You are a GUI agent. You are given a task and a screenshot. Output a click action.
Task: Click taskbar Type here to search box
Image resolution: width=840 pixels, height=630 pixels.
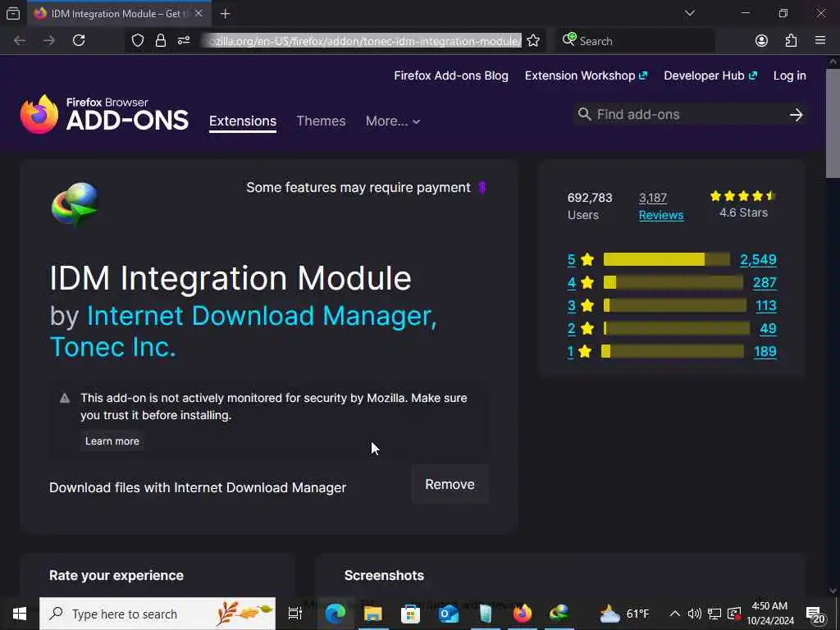[157, 614]
